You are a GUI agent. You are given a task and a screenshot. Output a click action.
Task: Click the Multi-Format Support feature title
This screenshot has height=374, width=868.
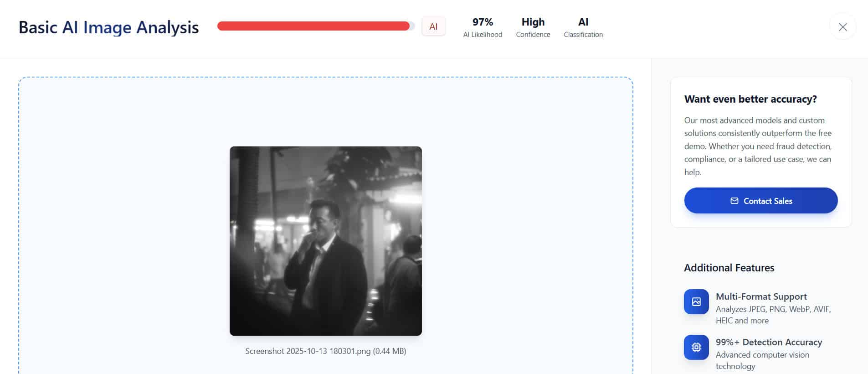(x=761, y=296)
